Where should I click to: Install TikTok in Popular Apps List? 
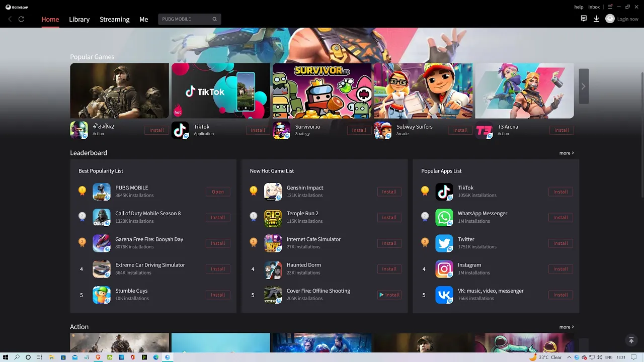(560, 192)
